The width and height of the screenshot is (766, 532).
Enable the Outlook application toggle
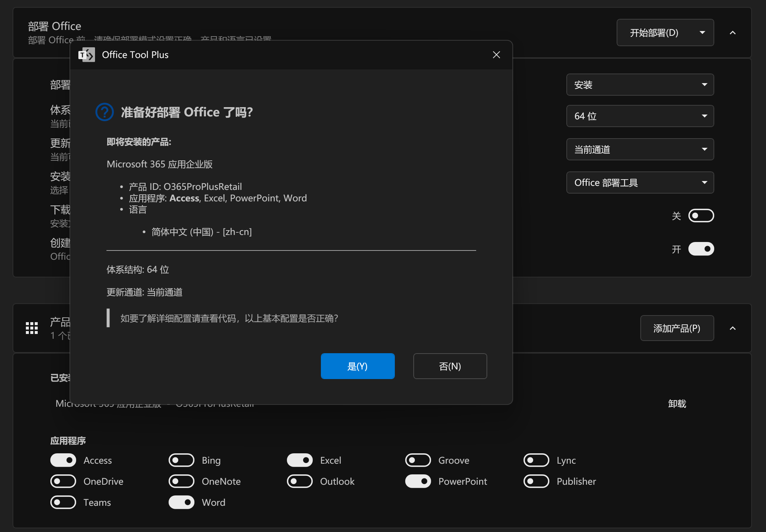[x=300, y=481]
